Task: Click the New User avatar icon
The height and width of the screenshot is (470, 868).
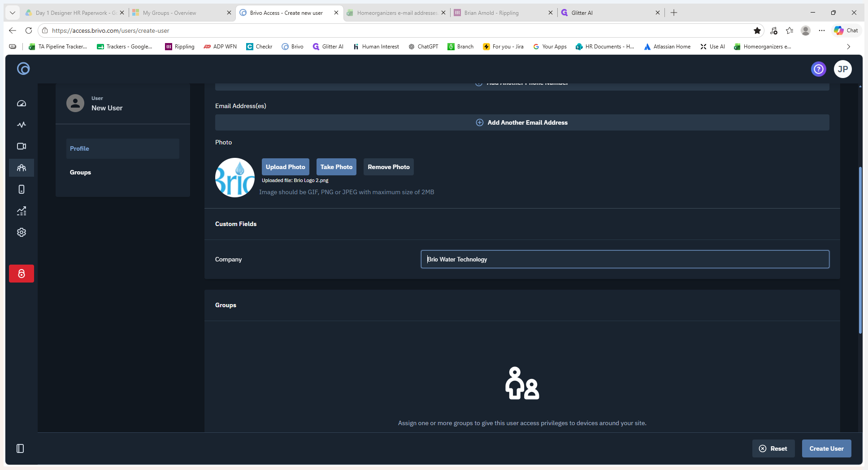Action: click(x=75, y=103)
